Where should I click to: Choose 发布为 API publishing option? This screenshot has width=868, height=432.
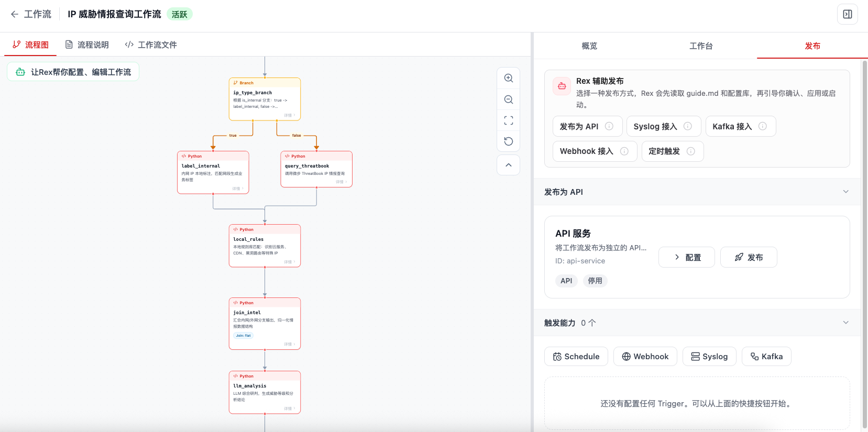[588, 126]
